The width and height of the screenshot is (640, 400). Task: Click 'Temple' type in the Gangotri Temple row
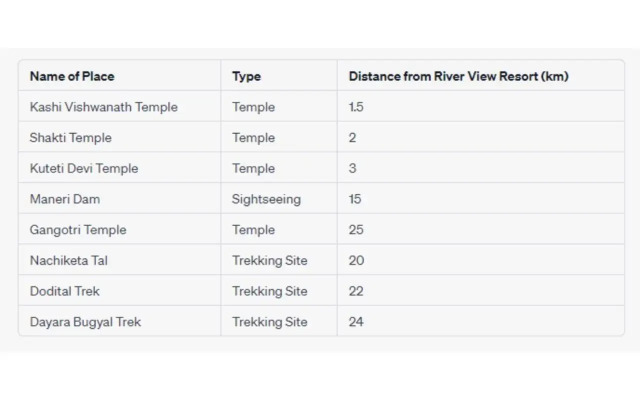[x=253, y=230]
